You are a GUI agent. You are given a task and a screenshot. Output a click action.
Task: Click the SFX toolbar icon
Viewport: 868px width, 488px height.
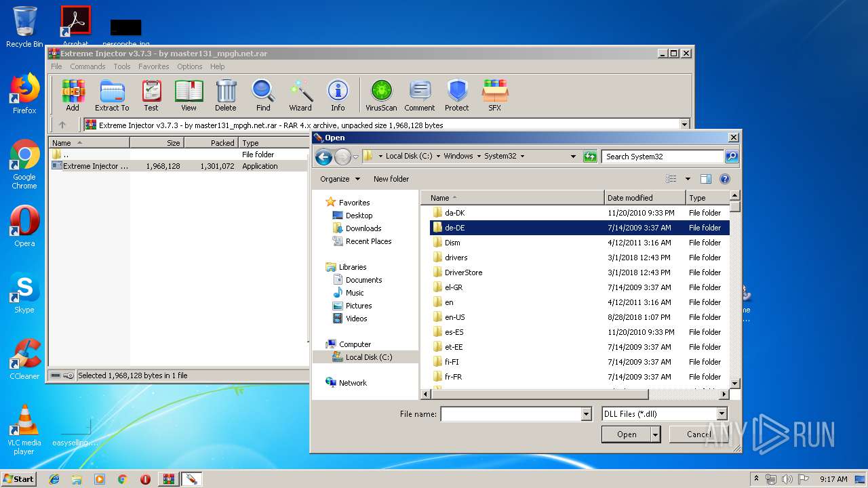coord(495,95)
